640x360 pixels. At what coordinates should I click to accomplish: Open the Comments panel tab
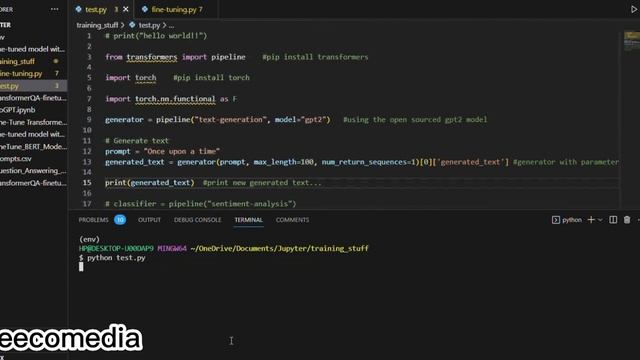pos(292,220)
